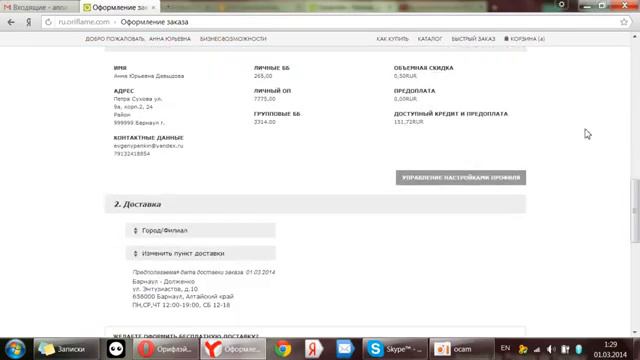The height and width of the screenshot is (360, 640).
Task: Open the Yandex Я shortcut in taskbar
Action: (x=313, y=349)
